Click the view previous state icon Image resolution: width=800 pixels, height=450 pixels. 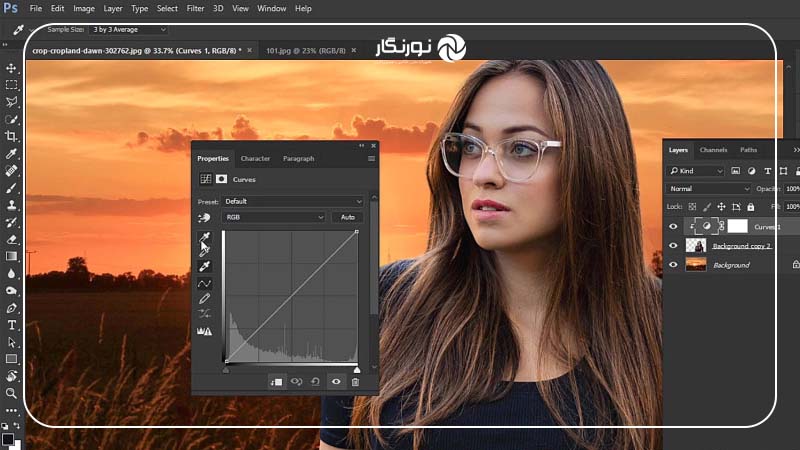(296, 382)
